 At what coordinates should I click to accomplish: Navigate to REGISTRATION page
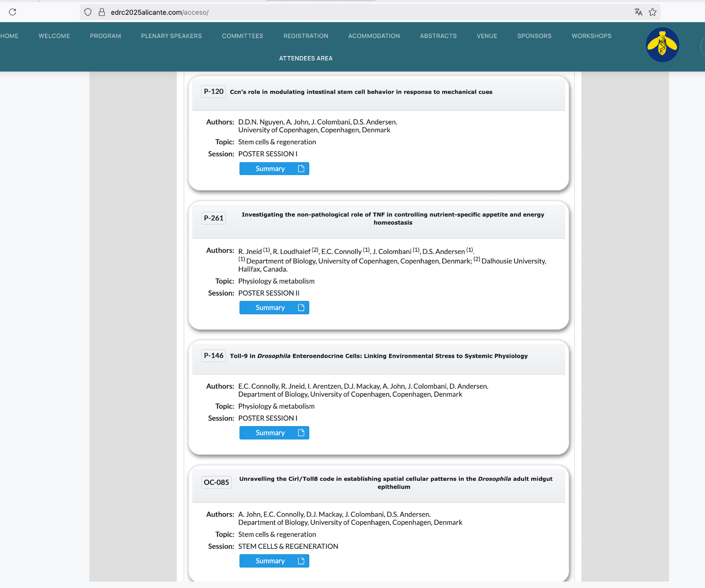305,36
